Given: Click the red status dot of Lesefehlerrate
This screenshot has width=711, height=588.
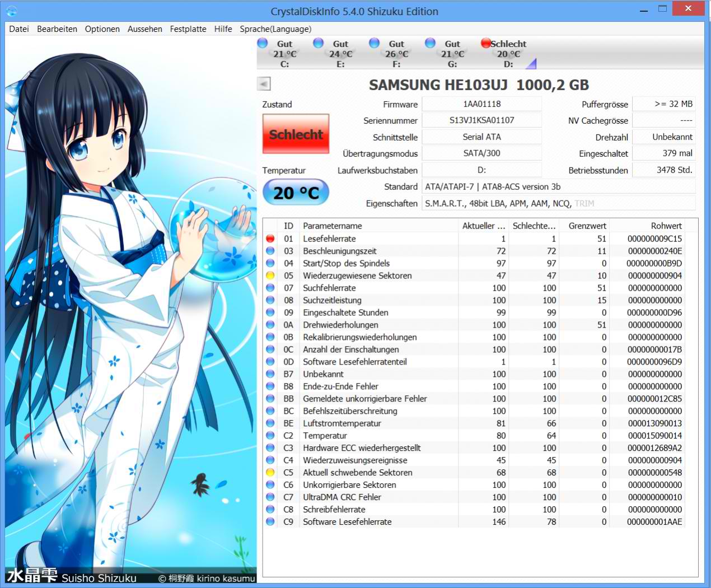Looking at the screenshot, I should click(270, 239).
